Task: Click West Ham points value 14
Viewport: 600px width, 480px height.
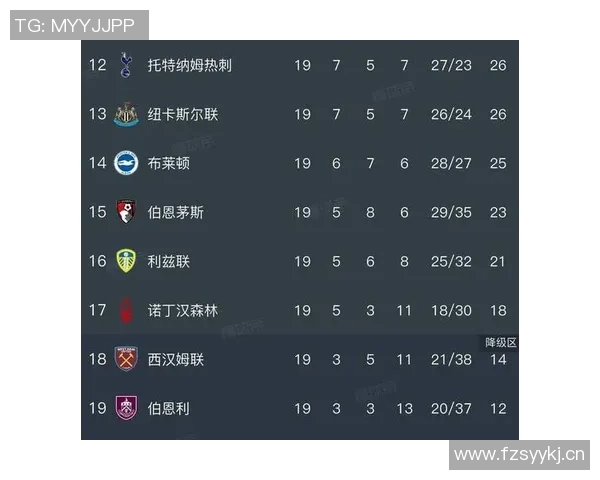Action: [498, 359]
